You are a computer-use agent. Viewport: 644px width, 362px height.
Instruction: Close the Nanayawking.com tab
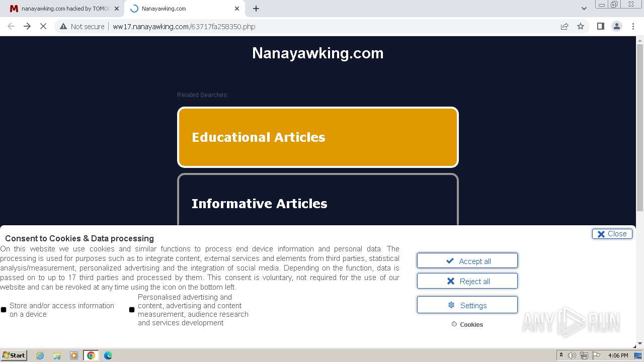tap(237, 9)
